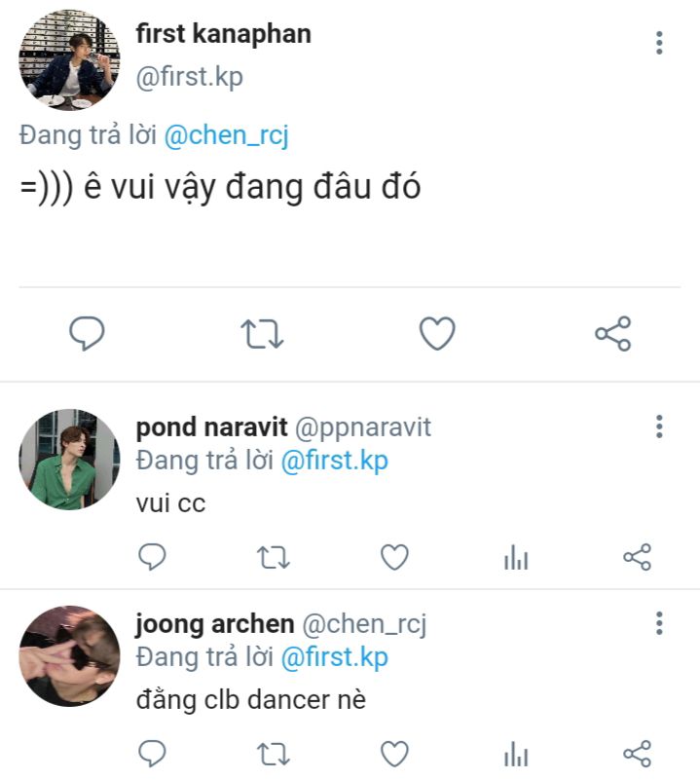Like first kanaphan's main tweet
The image size is (700, 780).
point(437,334)
